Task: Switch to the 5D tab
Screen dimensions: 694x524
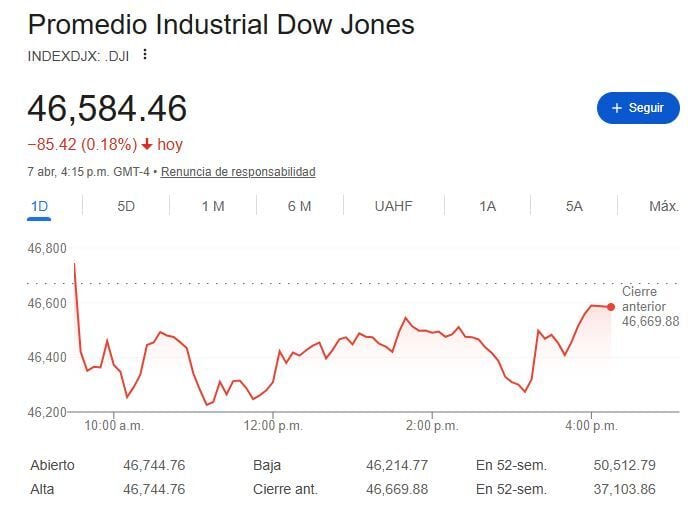Action: tap(126, 206)
